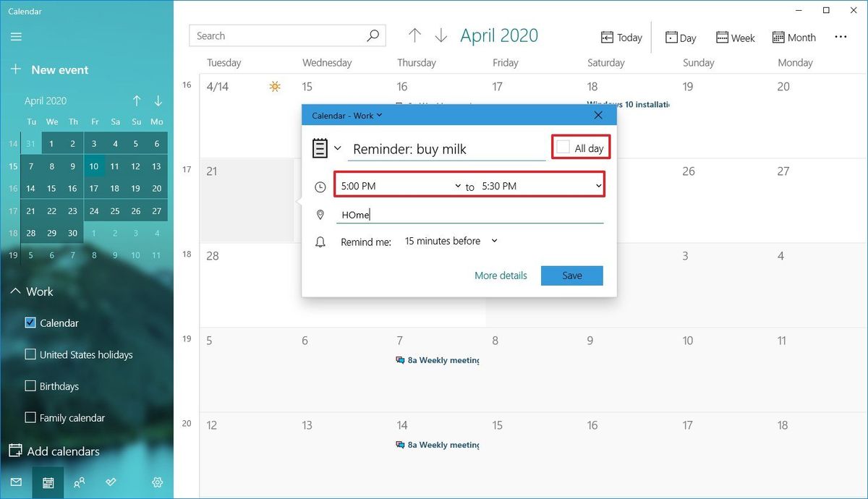Open the hamburger navigation menu
This screenshot has width=868, height=499.
[x=16, y=36]
